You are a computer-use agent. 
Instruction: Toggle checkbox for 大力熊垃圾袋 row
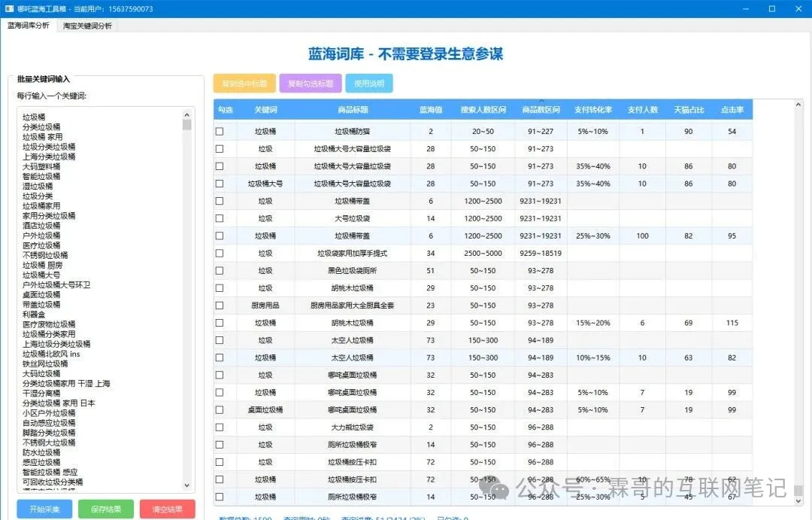[x=220, y=427]
